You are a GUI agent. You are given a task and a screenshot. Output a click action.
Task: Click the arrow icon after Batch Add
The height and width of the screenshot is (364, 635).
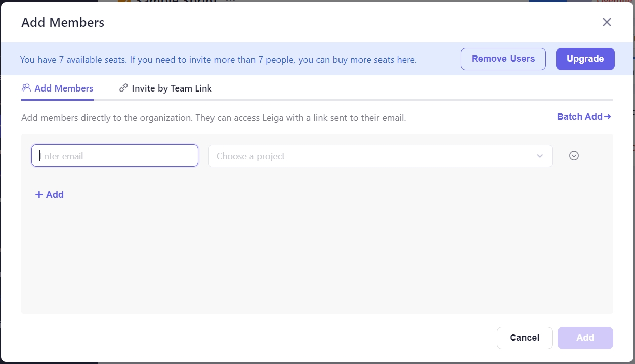pyautogui.click(x=608, y=117)
